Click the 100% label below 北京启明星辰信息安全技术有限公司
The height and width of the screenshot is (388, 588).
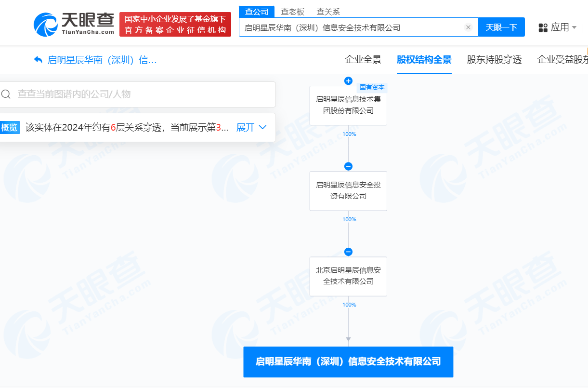349,305
